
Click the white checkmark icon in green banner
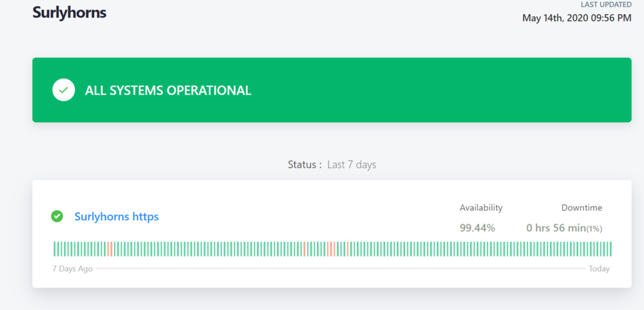tap(63, 90)
